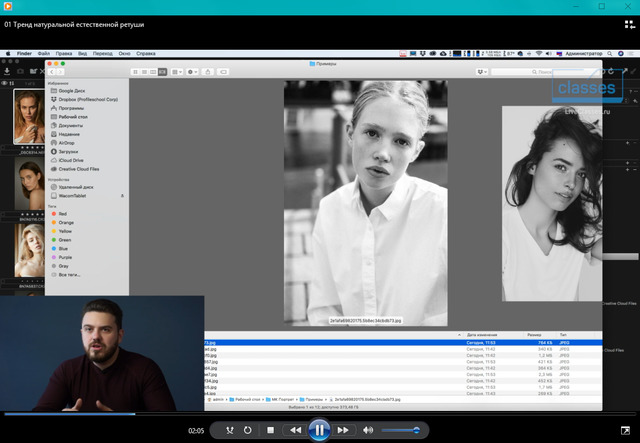Open AirDrop in the Finder sidebar

click(x=67, y=142)
